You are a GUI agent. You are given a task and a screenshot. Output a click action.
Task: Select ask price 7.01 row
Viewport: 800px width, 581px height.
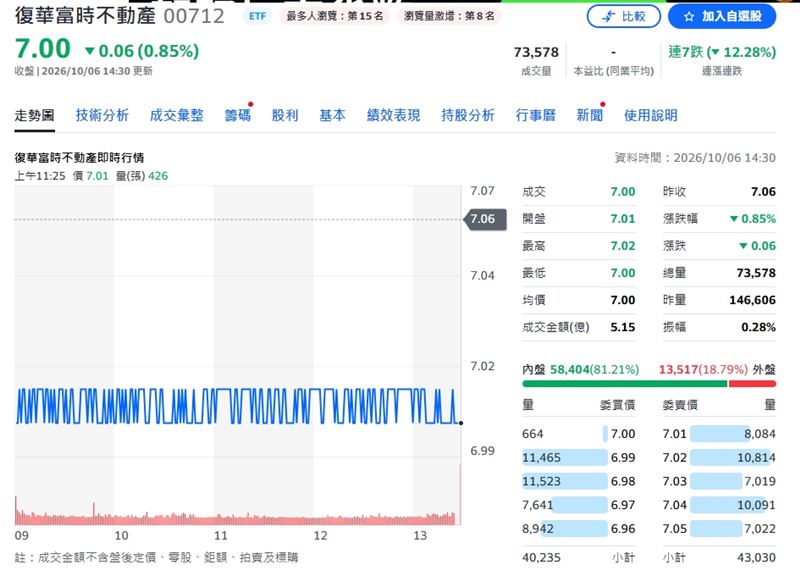(x=719, y=434)
